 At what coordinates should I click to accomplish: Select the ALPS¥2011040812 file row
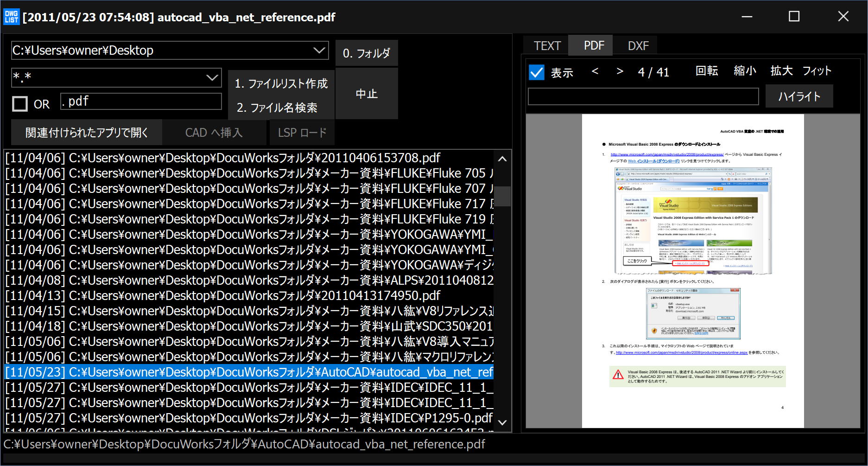pyautogui.click(x=248, y=280)
